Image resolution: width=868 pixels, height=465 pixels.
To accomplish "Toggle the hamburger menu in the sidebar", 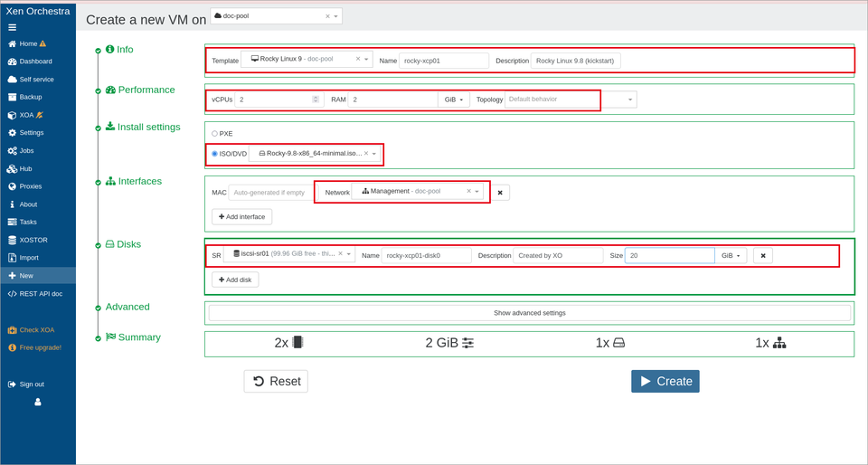I will 12,27.
